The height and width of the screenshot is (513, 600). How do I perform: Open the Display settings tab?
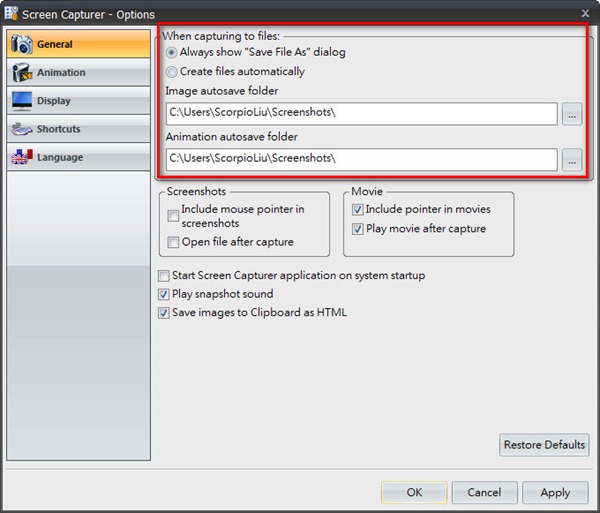click(x=78, y=101)
